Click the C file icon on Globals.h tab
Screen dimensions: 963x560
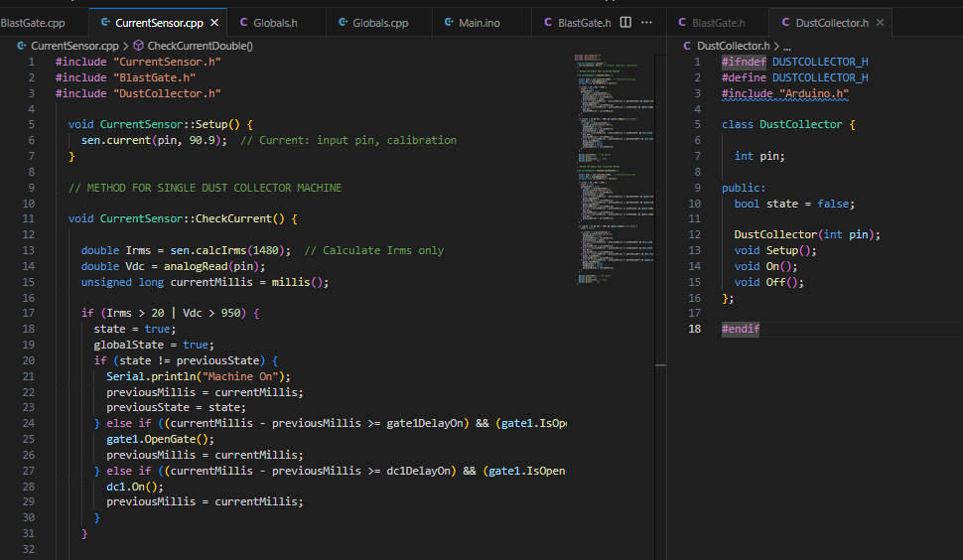pyautogui.click(x=244, y=22)
